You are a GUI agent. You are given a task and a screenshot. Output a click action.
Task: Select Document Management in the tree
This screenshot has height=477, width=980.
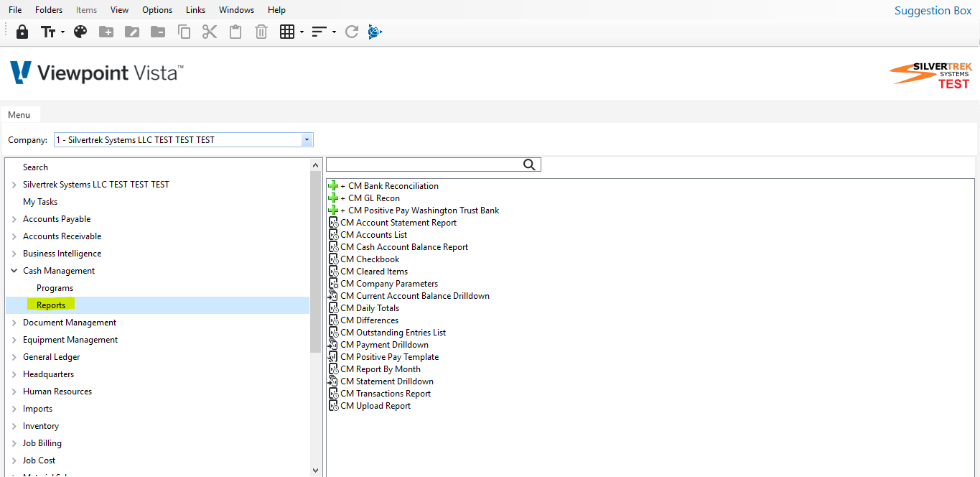(70, 323)
